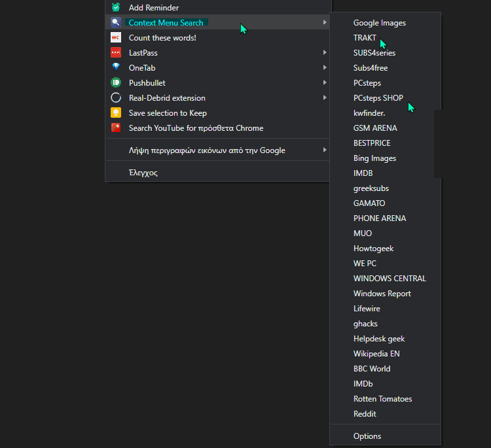The image size is (491, 448).
Task: Select Λήψη περιγραφών εικόνων από την Google
Action: click(217, 150)
